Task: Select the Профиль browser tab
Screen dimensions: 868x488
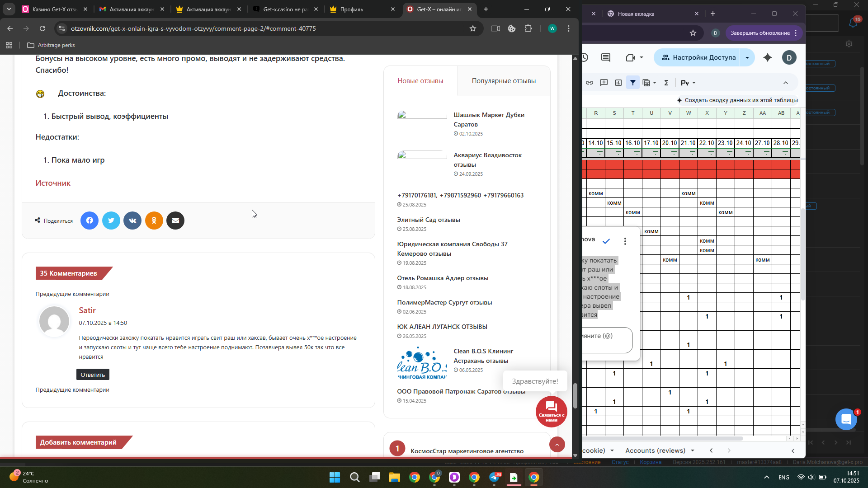Action: pos(357,9)
